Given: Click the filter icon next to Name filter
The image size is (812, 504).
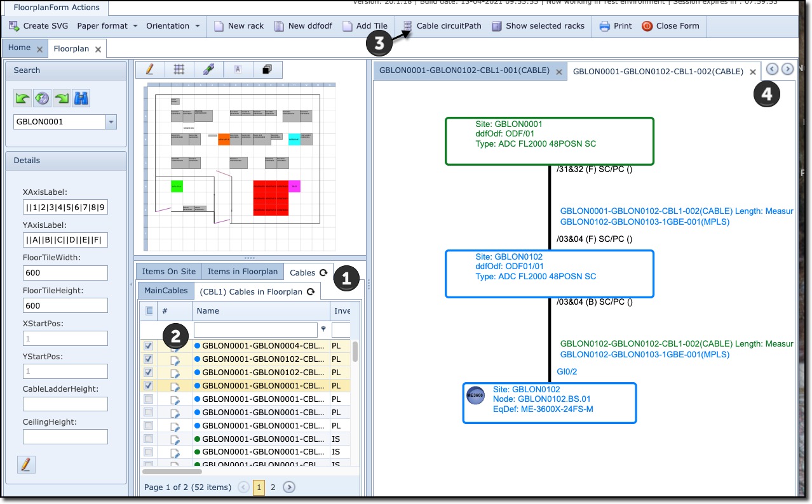Looking at the screenshot, I should tap(323, 329).
